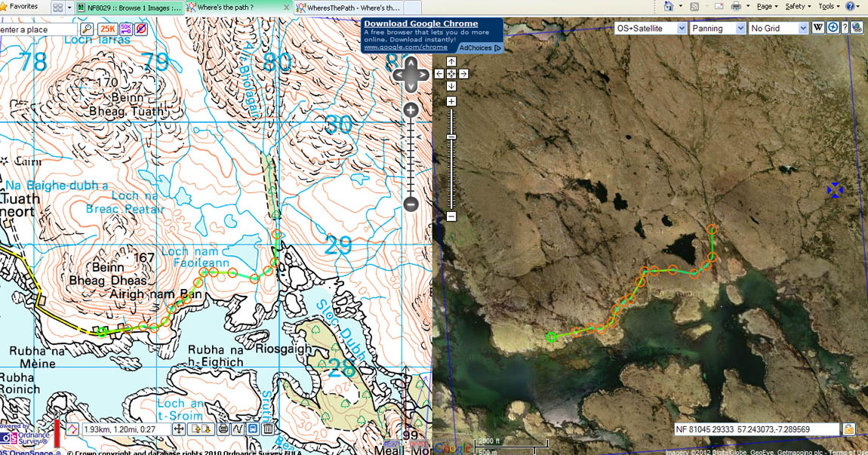This screenshot has height=455, width=868.
Task: Delete the route with trash icon
Action: coord(268,429)
